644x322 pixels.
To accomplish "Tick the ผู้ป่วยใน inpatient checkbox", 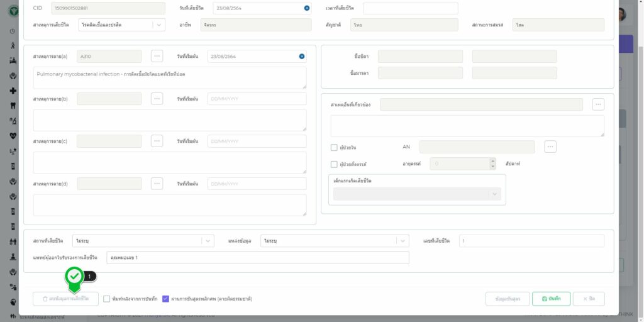I will point(334,147).
